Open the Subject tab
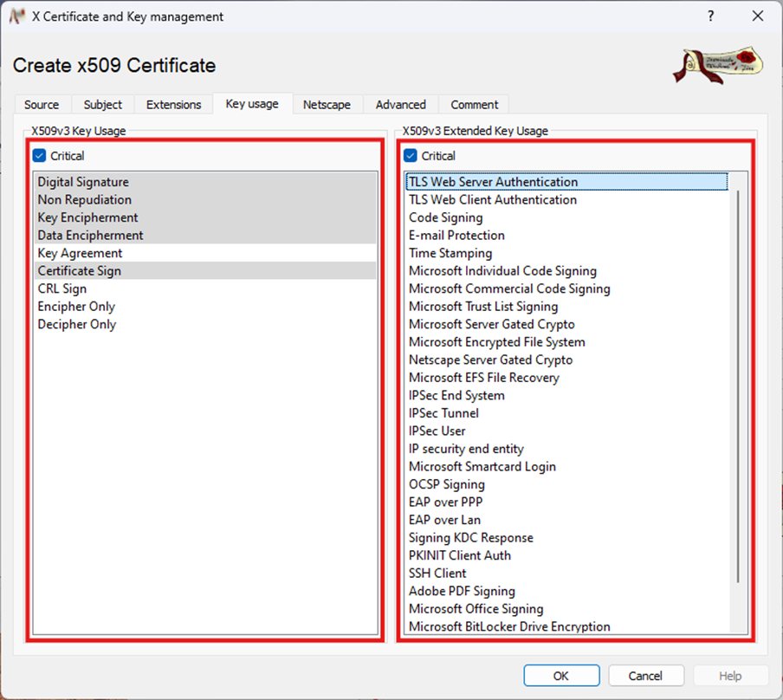The height and width of the screenshot is (700, 783). click(103, 105)
